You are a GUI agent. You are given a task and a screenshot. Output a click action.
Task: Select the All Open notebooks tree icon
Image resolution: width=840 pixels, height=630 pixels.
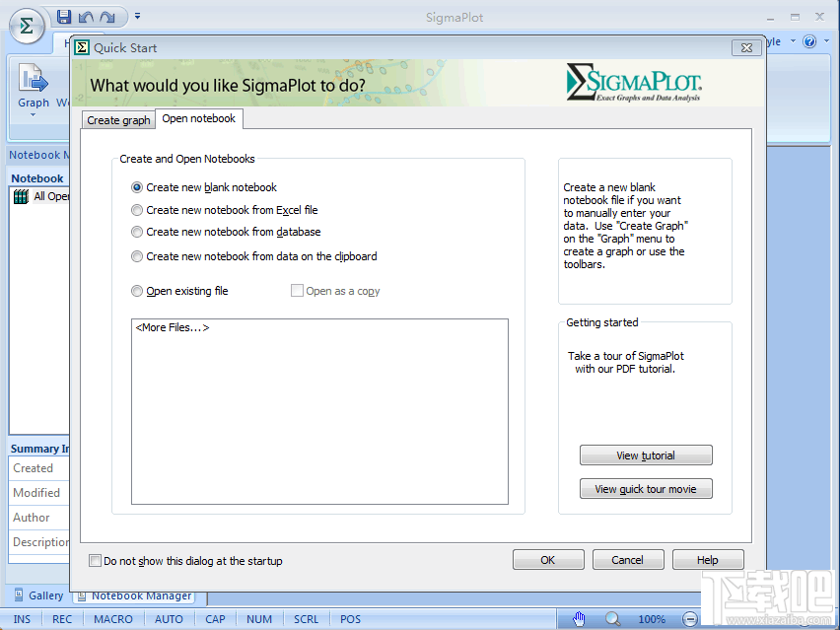click(21, 196)
